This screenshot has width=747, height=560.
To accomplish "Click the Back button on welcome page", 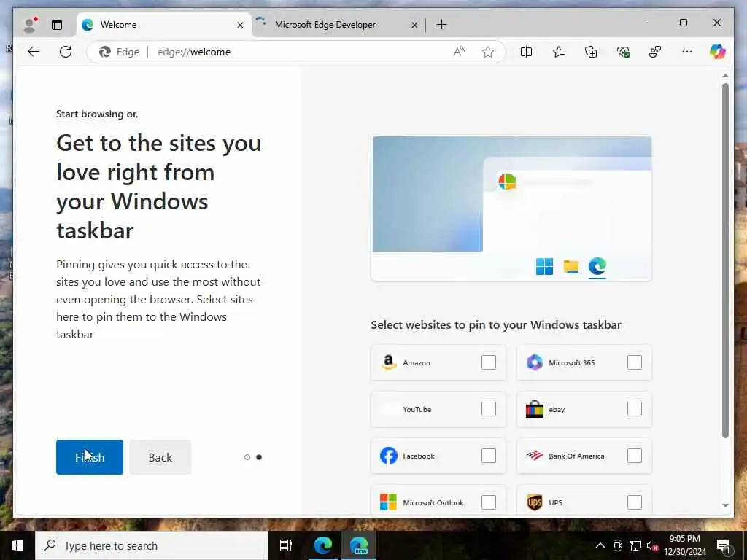I will click(160, 457).
